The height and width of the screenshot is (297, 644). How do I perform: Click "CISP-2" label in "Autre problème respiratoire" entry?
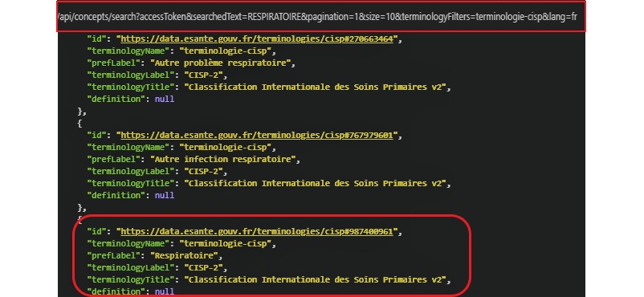[x=205, y=75]
